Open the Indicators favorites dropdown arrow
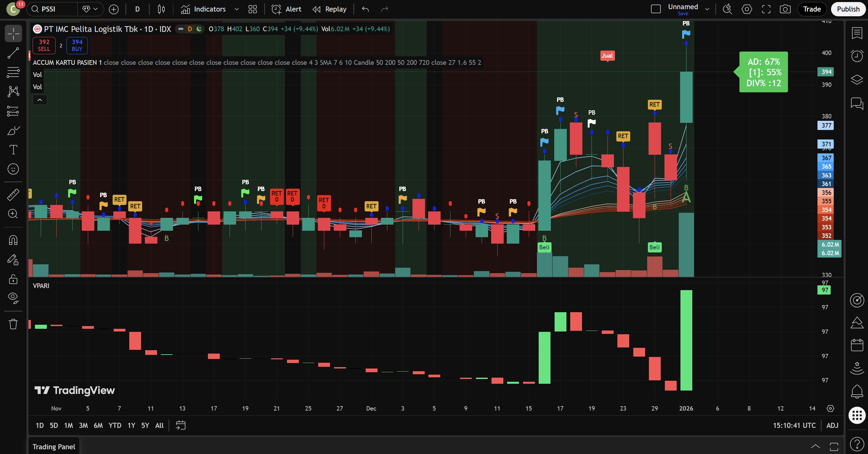The image size is (868, 454). (237, 9)
